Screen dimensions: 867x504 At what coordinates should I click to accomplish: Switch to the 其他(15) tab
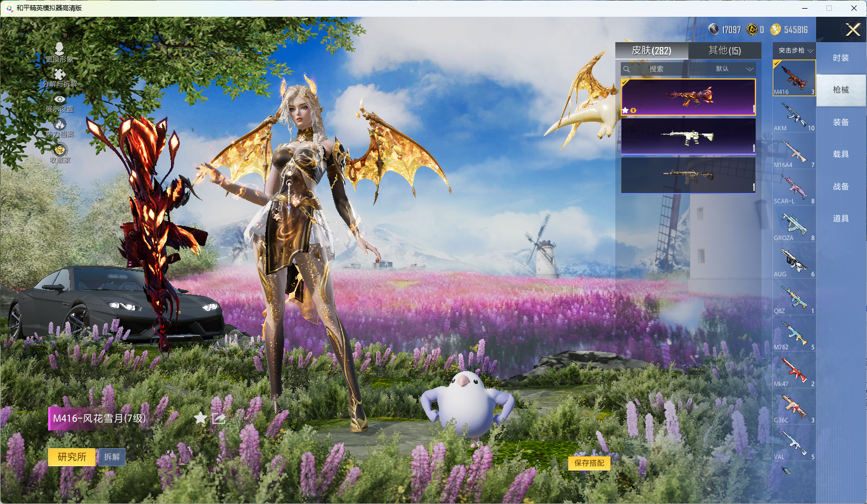(724, 50)
